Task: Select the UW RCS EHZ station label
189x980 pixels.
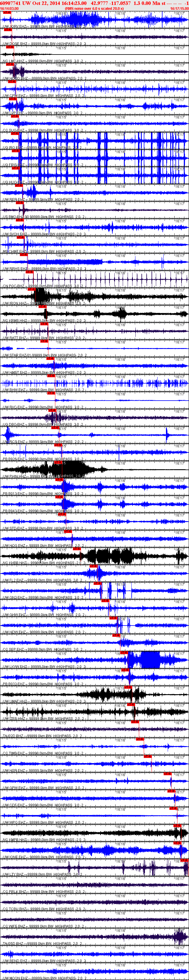Action: click(x=43, y=442)
